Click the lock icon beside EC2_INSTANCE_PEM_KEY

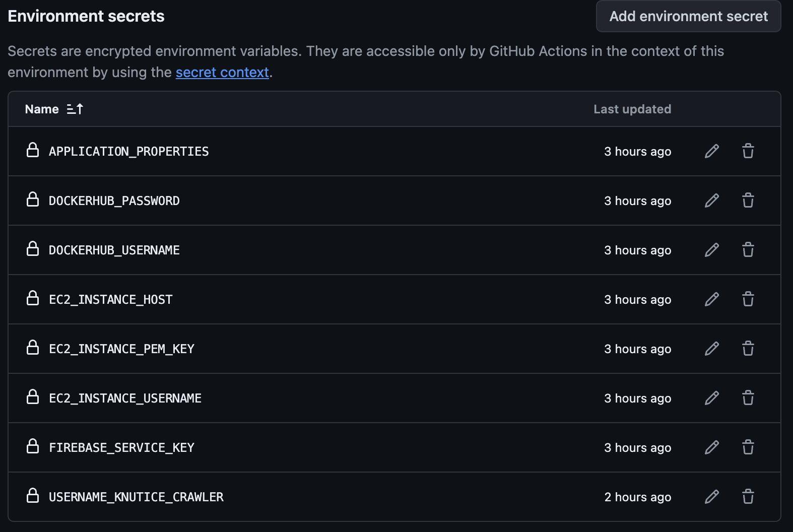(x=33, y=348)
